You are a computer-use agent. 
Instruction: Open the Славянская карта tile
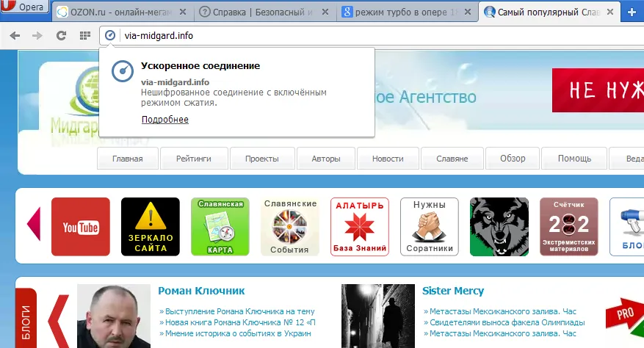pos(220,227)
